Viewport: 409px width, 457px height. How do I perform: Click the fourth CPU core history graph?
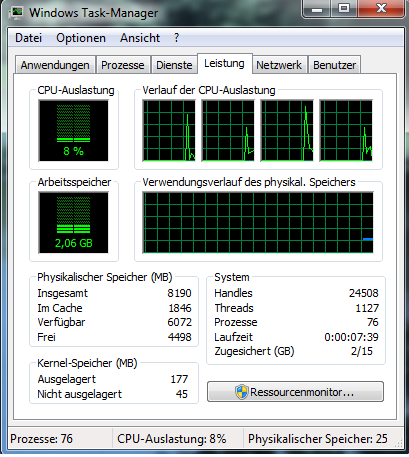pyautogui.click(x=346, y=131)
